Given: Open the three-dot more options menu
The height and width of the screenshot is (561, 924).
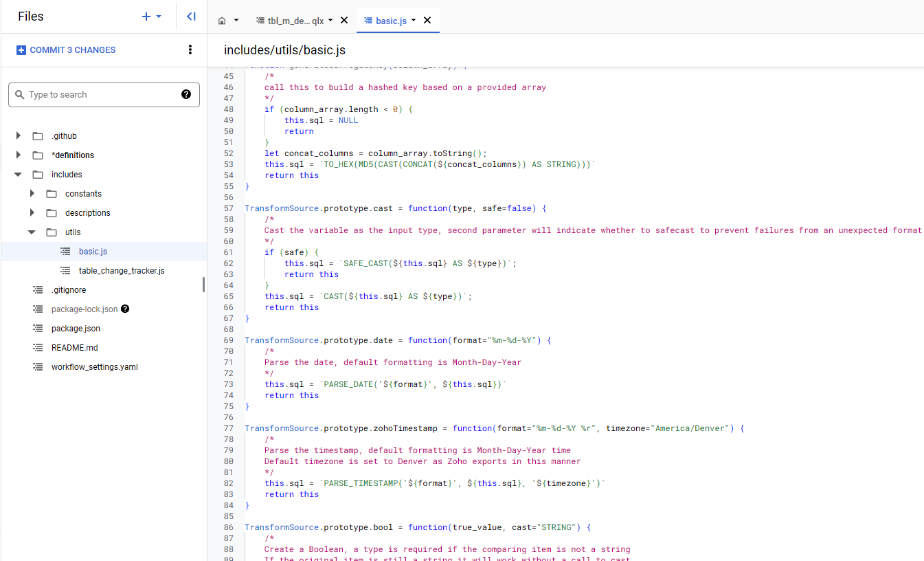Looking at the screenshot, I should [190, 49].
